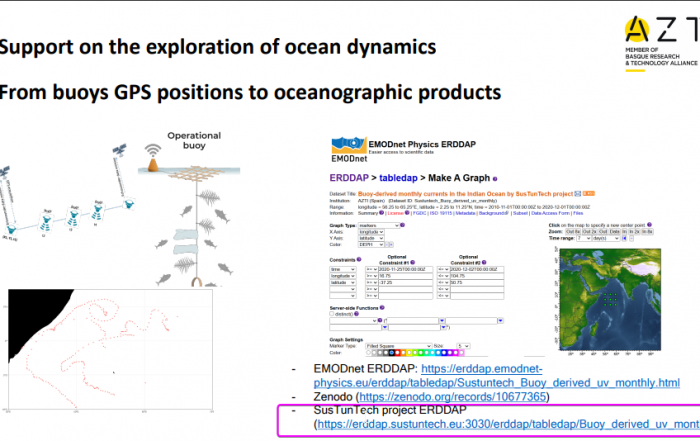
Task: Click the buoy trajectory plot image
Action: click(x=110, y=349)
